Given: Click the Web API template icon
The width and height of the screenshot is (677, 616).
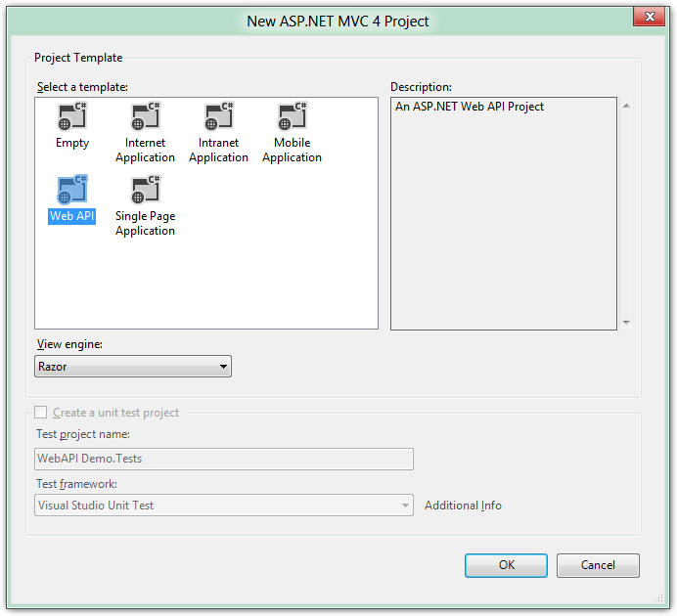Looking at the screenshot, I should [x=72, y=190].
